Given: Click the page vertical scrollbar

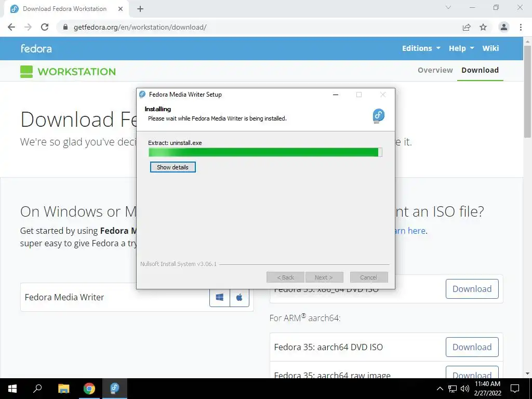Looking at the screenshot, I should point(527,91).
